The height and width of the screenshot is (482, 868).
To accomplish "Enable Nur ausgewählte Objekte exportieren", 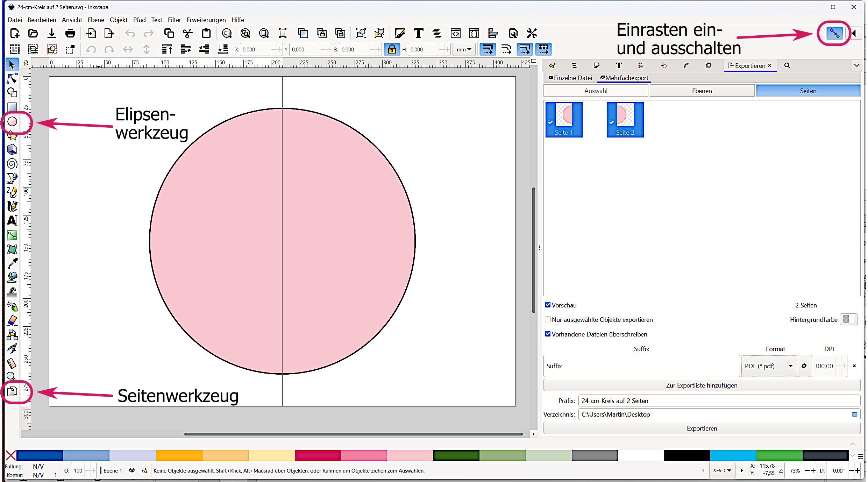I will pyautogui.click(x=548, y=319).
